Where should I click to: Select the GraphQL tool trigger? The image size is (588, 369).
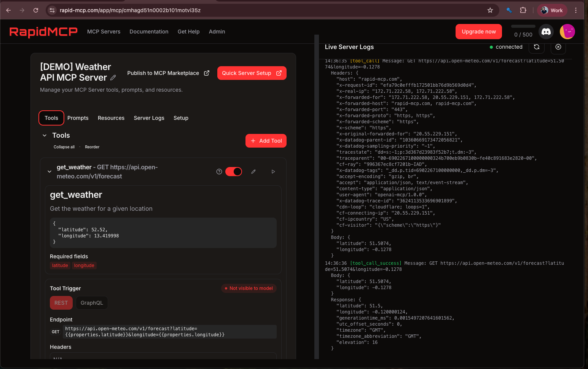92,303
